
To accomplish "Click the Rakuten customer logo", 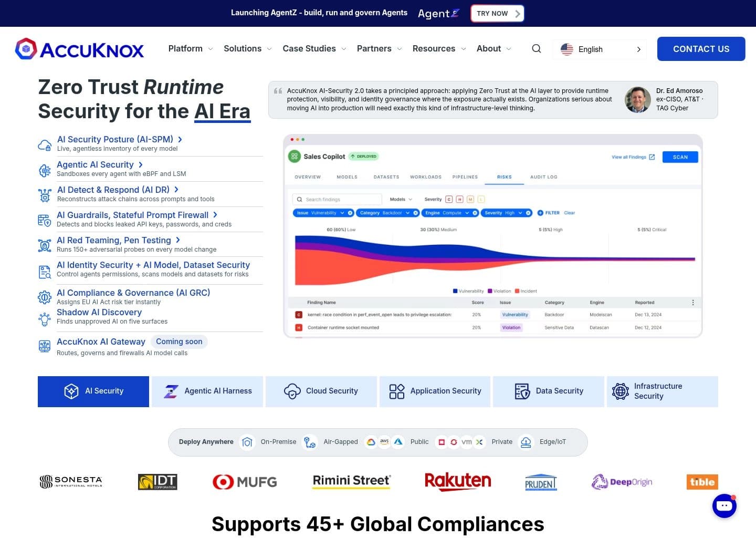I will coord(458,482).
